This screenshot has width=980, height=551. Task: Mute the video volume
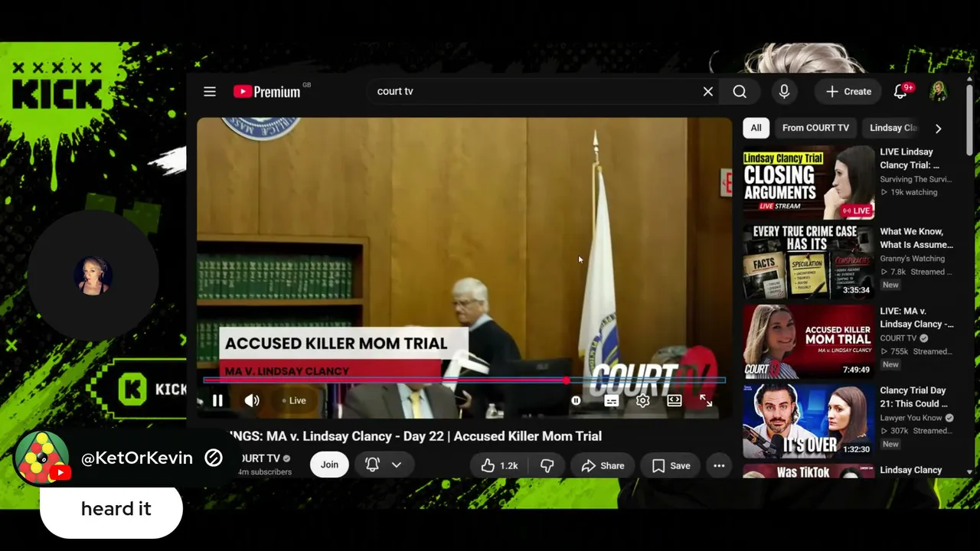252,400
